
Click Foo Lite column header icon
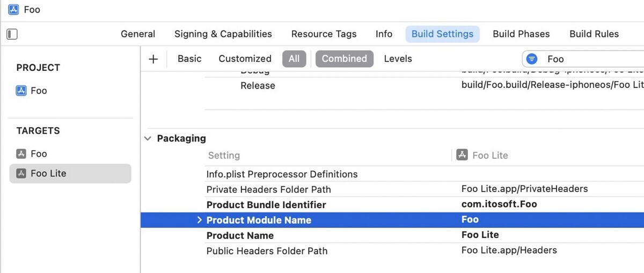pyautogui.click(x=462, y=155)
